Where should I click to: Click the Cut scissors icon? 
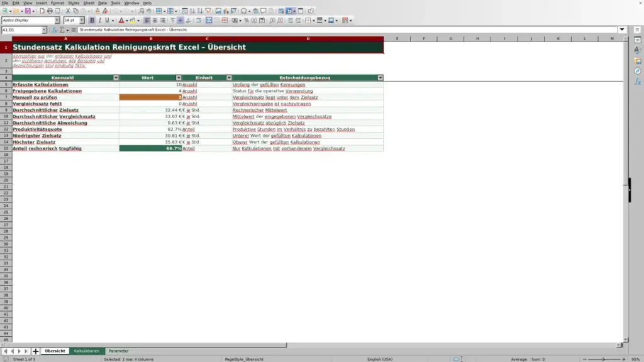[x=68, y=11]
